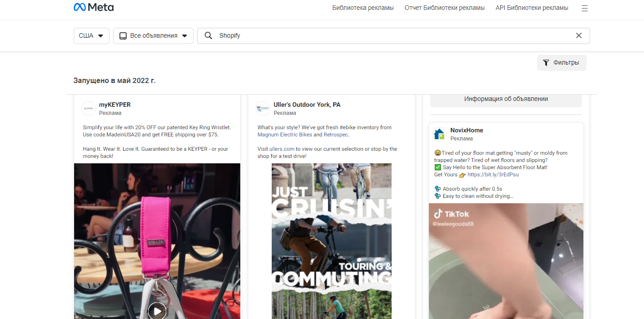Click the Magnum Electric Bikes link

coord(285,134)
